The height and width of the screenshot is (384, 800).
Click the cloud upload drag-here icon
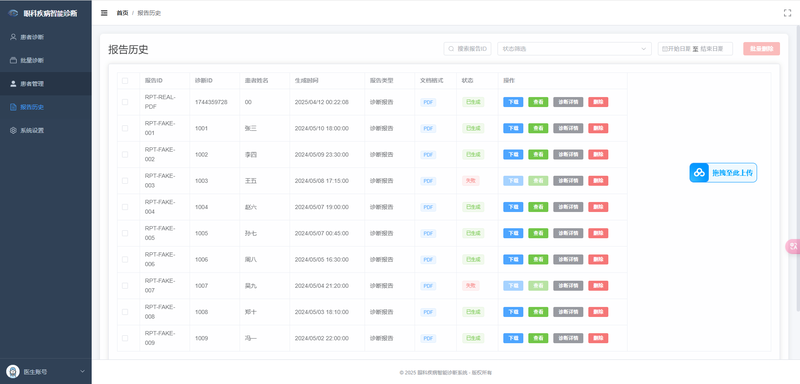[699, 173]
